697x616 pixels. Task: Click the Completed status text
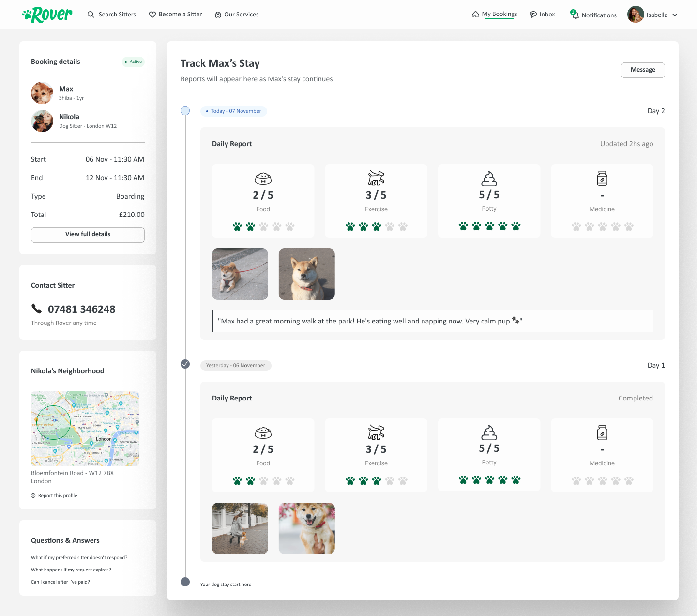(636, 398)
